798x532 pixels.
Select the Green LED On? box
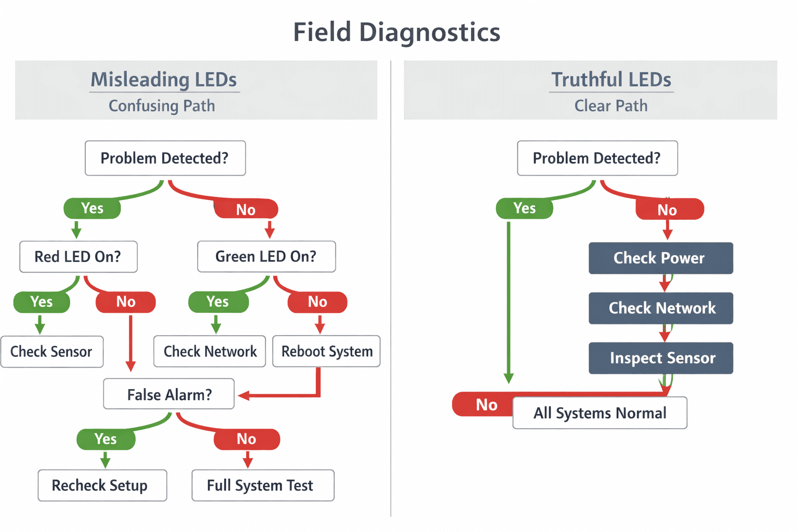point(267,256)
